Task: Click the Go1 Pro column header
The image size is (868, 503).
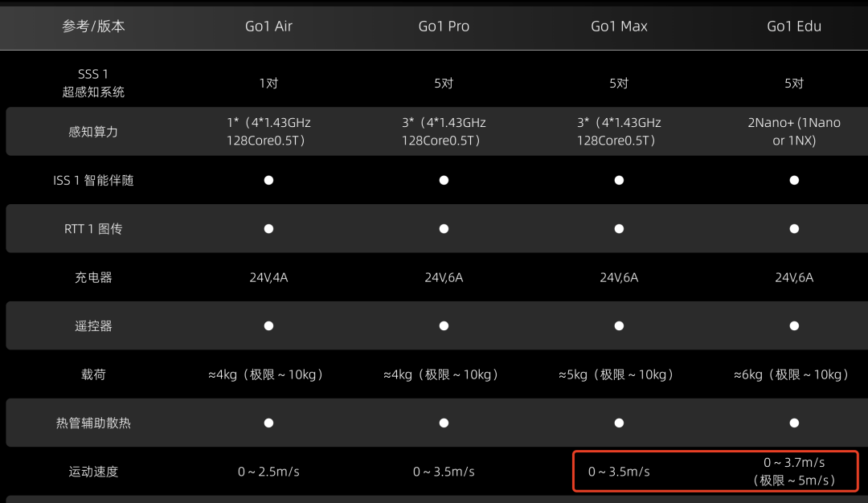Action: (444, 26)
